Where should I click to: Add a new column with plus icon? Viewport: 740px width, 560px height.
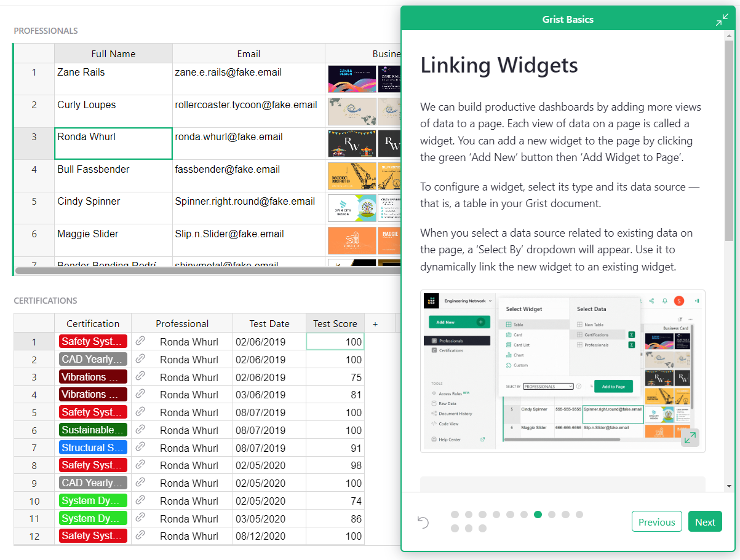pos(375,323)
